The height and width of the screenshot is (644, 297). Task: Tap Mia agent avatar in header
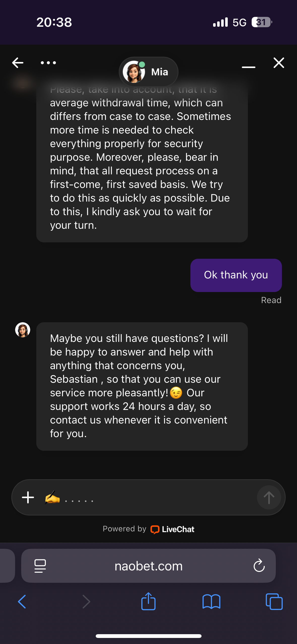click(x=134, y=72)
